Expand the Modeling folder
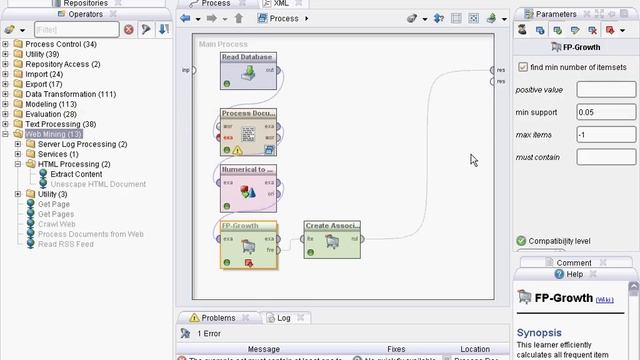The height and width of the screenshot is (360, 640). pos(5,104)
